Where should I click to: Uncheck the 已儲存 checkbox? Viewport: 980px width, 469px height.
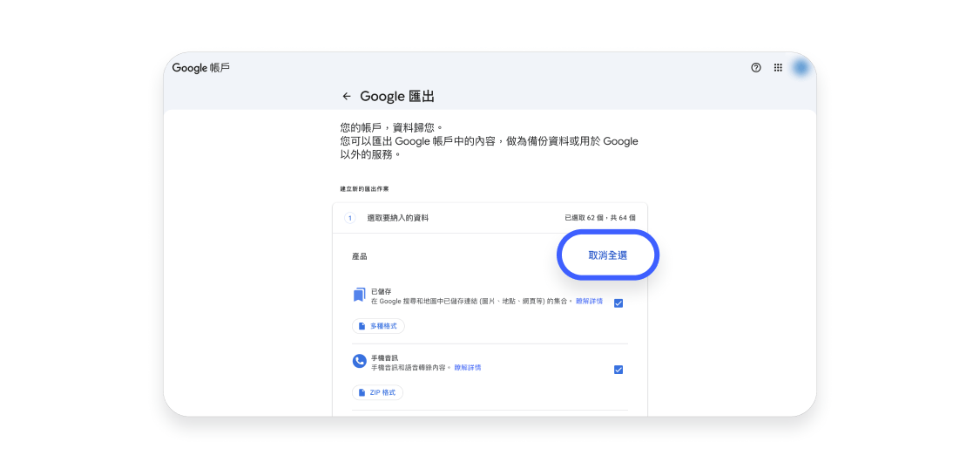618,303
